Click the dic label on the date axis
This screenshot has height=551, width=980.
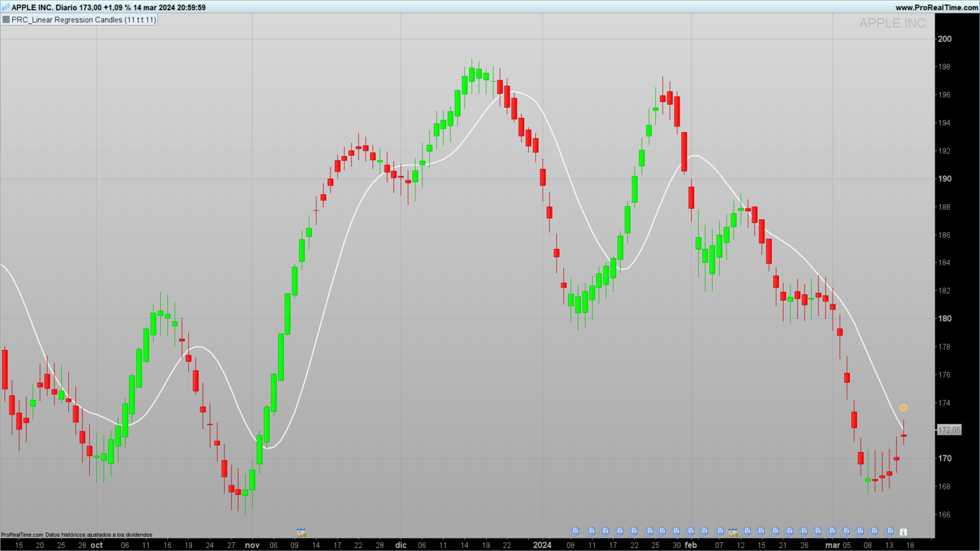pyautogui.click(x=401, y=545)
